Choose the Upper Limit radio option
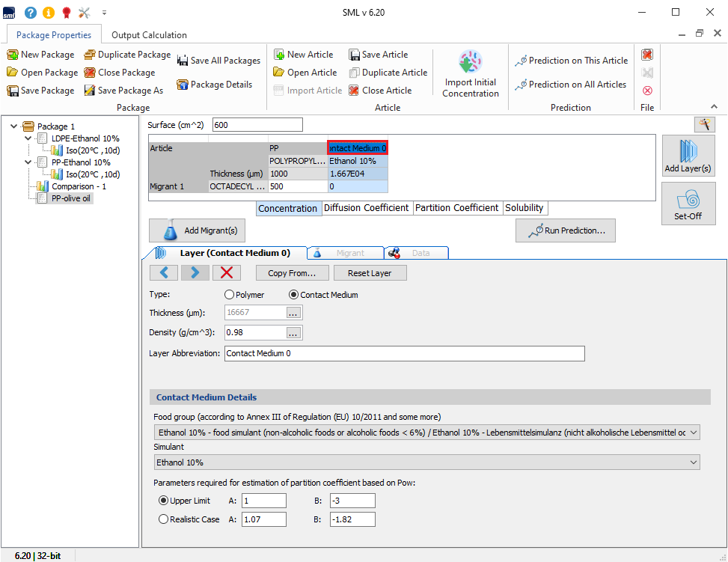 coord(164,501)
